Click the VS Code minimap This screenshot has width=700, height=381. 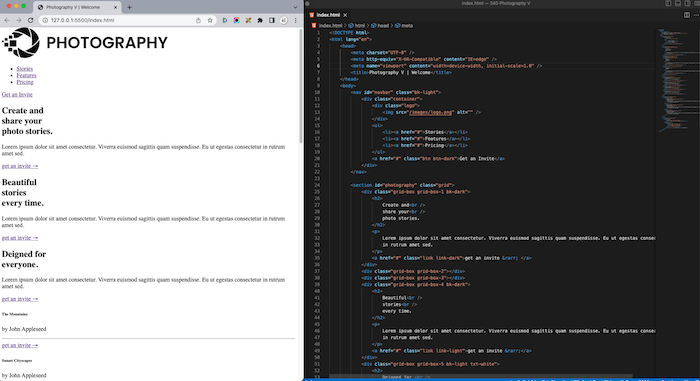tap(678, 80)
